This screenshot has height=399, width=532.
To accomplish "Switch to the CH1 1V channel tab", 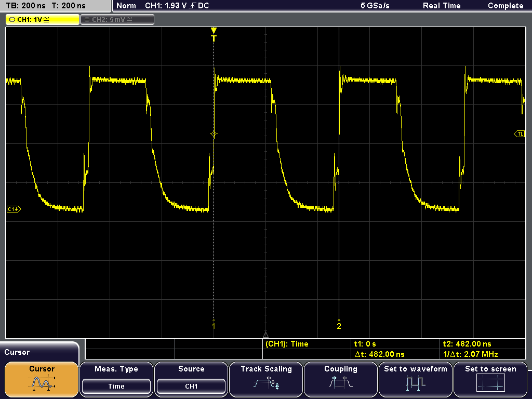I will tap(43, 19).
